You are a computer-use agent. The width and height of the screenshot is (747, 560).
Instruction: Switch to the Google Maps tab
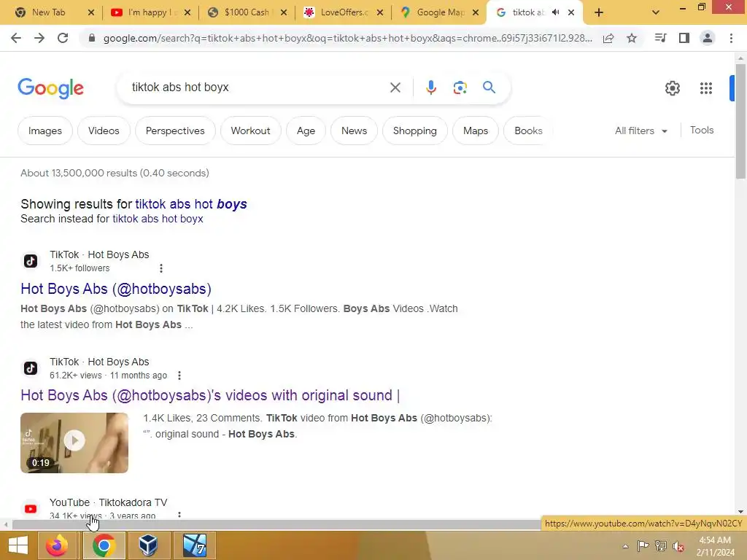coord(440,12)
